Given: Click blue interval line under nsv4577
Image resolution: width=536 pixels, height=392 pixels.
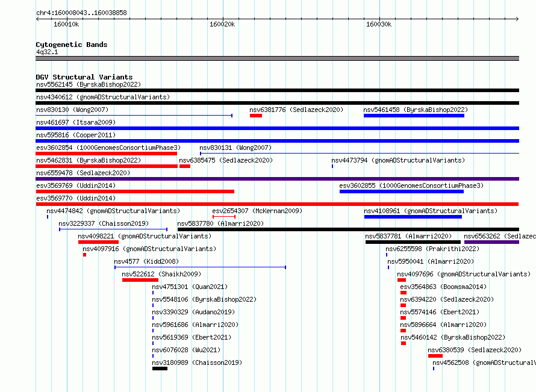Looking at the screenshot, I should tap(200, 267).
